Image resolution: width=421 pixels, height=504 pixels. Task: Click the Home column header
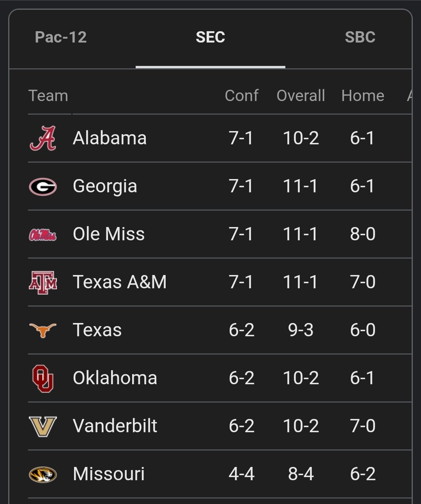pos(363,96)
